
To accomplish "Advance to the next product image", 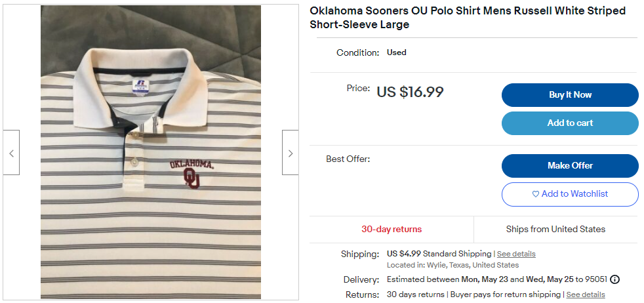I will 291,153.
